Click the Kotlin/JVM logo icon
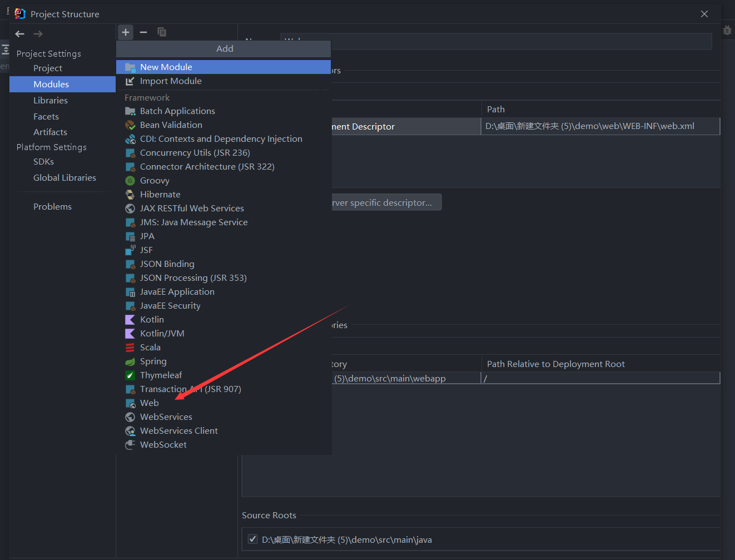735x560 pixels. [x=130, y=334]
